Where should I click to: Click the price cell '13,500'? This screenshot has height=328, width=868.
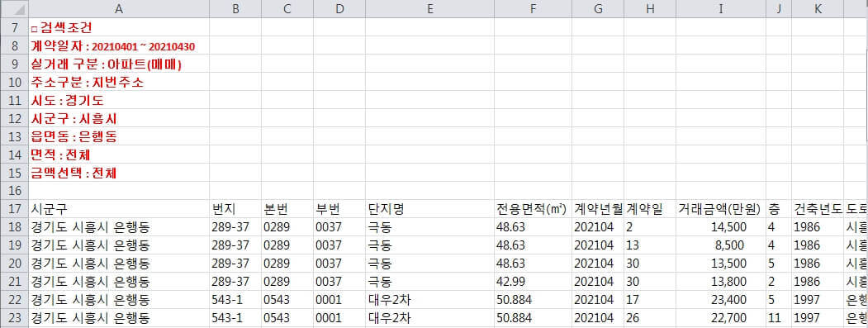click(721, 264)
